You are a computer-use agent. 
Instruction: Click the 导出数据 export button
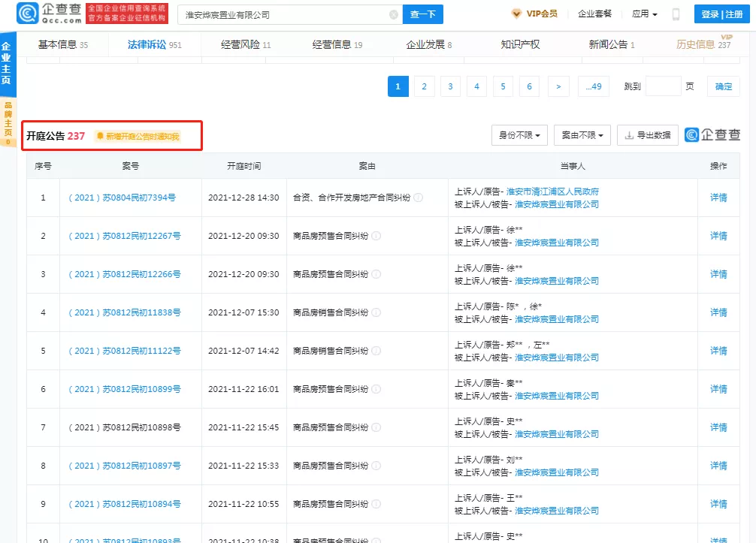click(x=648, y=135)
